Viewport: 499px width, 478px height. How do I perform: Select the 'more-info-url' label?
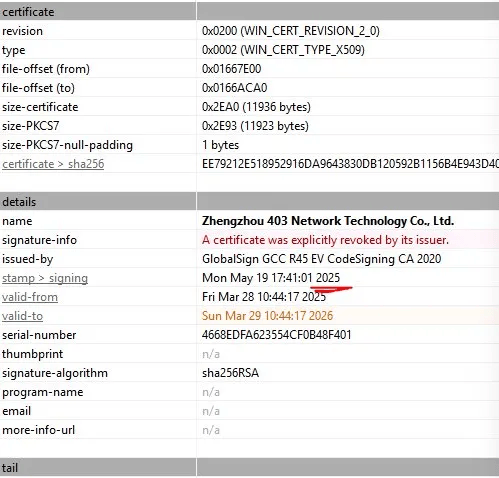tap(38, 430)
